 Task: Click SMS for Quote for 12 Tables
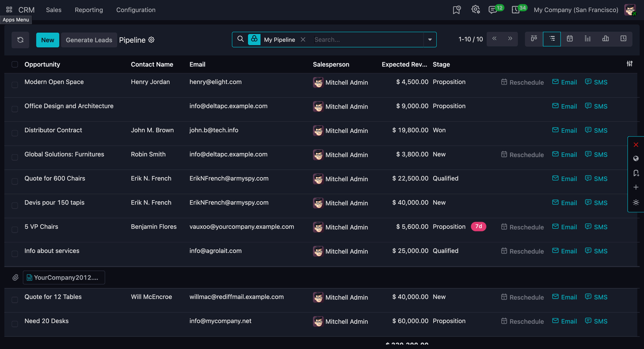596,297
